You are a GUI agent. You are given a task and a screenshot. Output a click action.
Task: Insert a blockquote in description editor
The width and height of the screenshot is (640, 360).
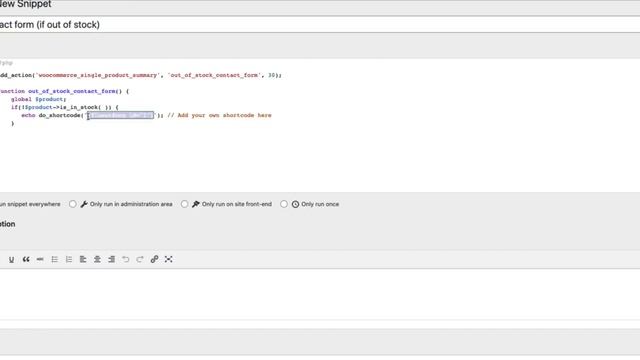[26, 259]
